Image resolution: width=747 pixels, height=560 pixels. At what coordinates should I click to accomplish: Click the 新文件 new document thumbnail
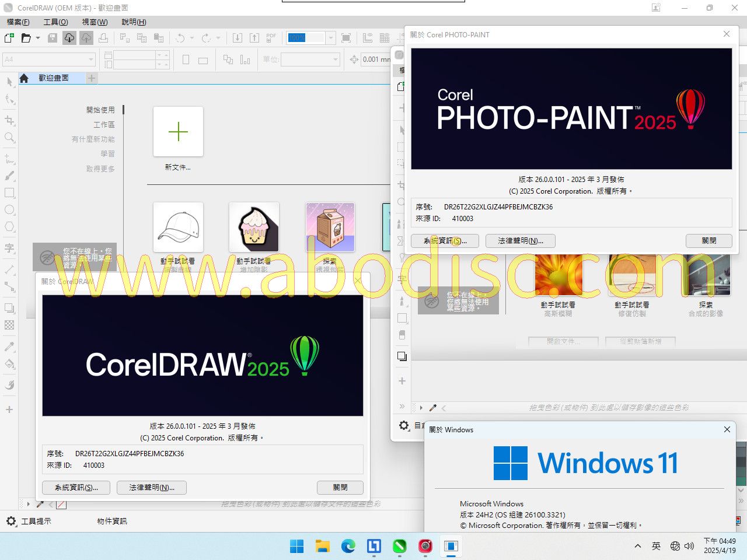(x=178, y=132)
